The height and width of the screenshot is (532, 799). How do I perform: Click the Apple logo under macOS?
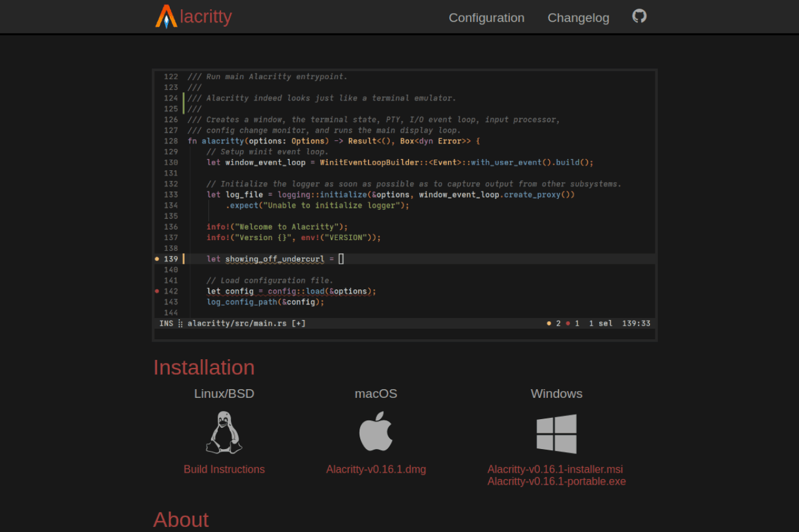(376, 432)
